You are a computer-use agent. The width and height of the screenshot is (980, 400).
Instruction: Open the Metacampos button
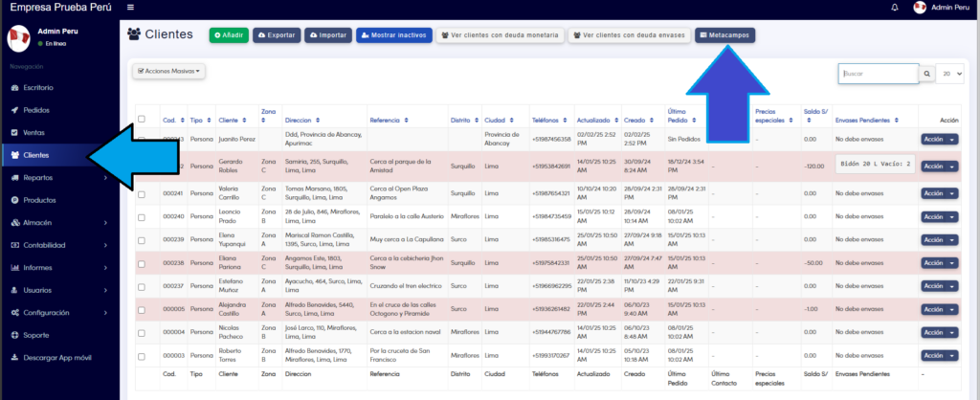pos(725,35)
